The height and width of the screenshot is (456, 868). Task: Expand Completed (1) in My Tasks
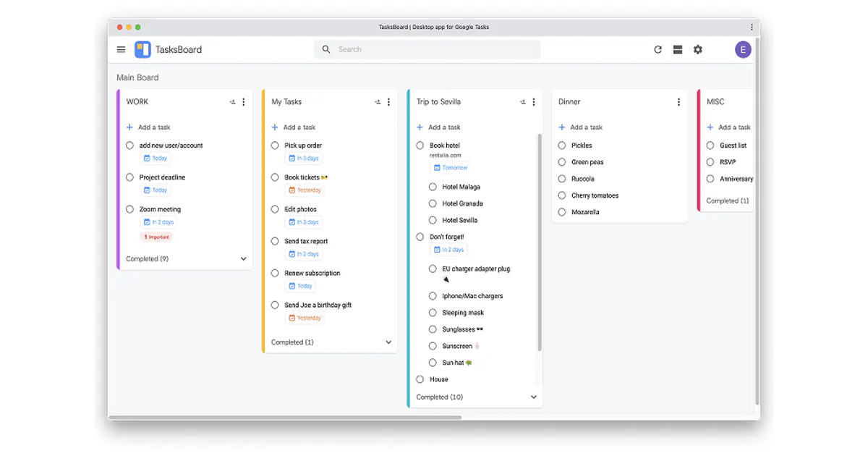[388, 342]
